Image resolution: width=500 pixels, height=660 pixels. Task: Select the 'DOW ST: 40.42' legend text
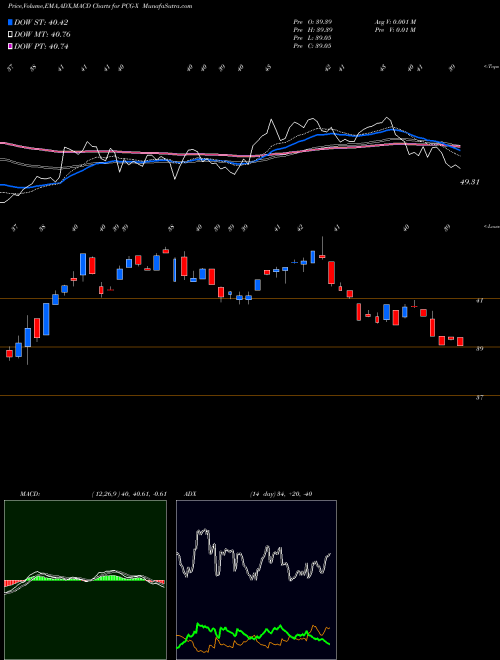(41, 22)
